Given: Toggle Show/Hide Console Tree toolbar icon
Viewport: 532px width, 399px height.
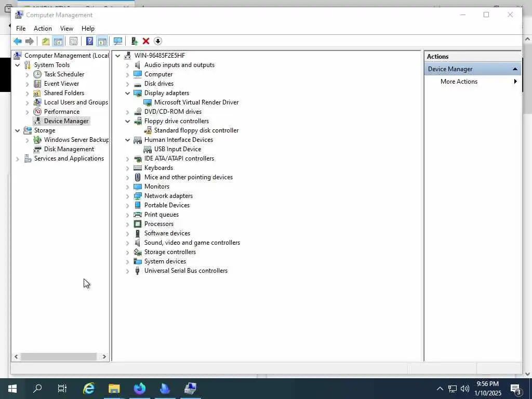Looking at the screenshot, I should click(58, 42).
